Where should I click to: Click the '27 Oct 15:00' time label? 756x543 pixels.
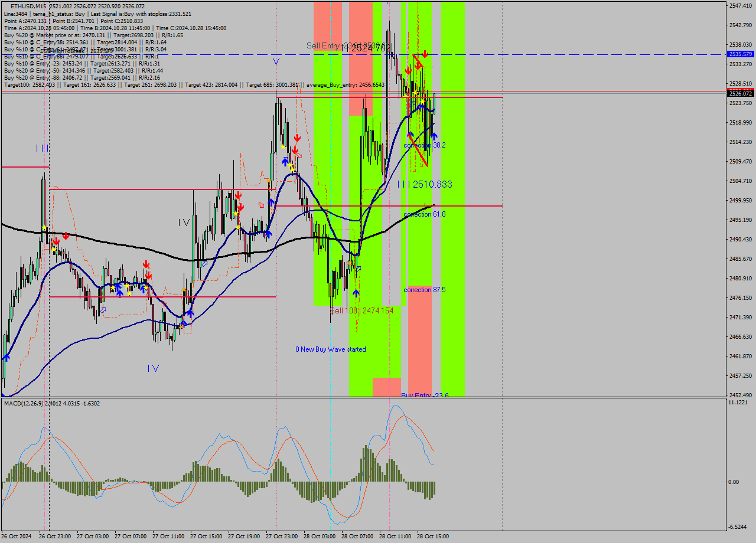tap(206, 537)
